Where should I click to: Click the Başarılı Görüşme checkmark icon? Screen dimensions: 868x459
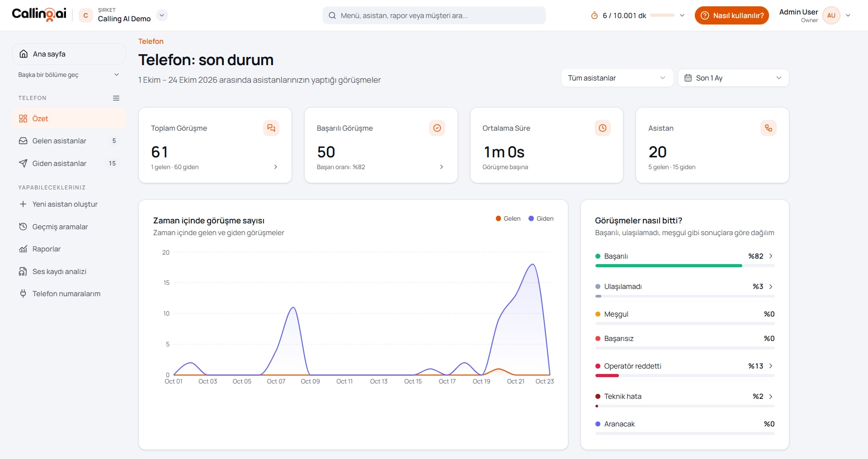[437, 128]
